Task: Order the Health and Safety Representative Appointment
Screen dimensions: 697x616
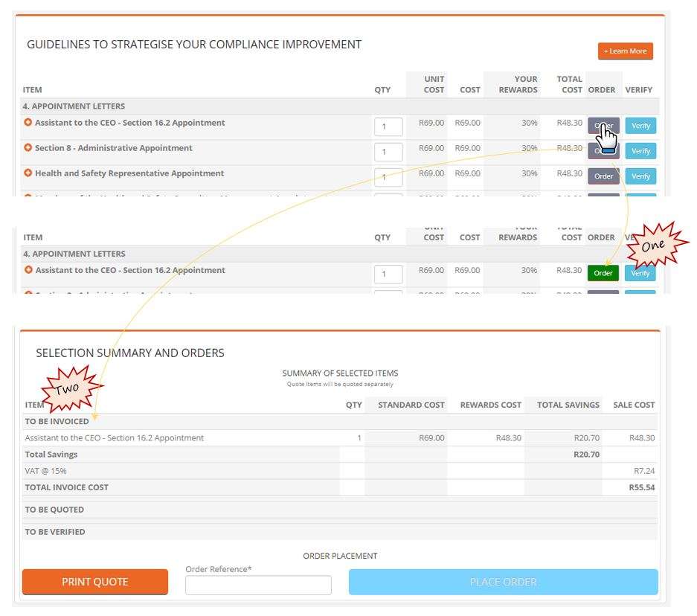Action: click(603, 176)
